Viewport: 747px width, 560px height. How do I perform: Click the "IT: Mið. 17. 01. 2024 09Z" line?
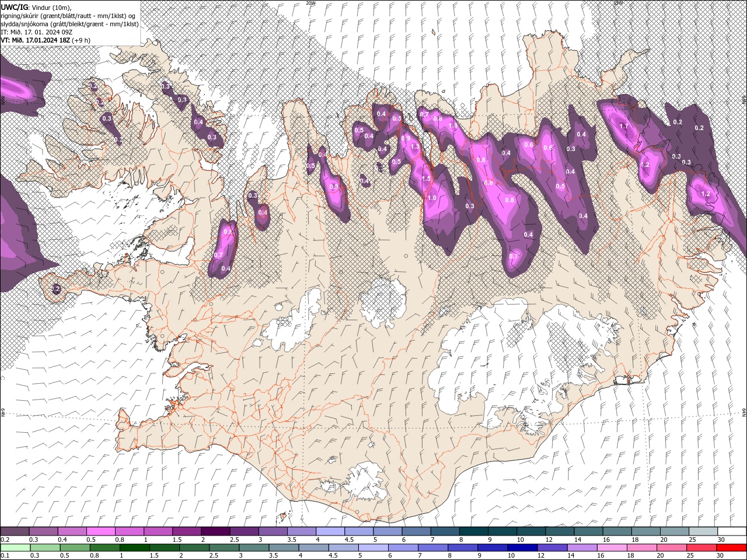[37, 32]
